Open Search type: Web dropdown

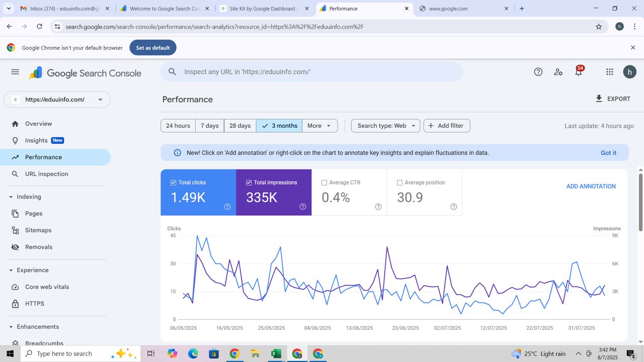386,126
